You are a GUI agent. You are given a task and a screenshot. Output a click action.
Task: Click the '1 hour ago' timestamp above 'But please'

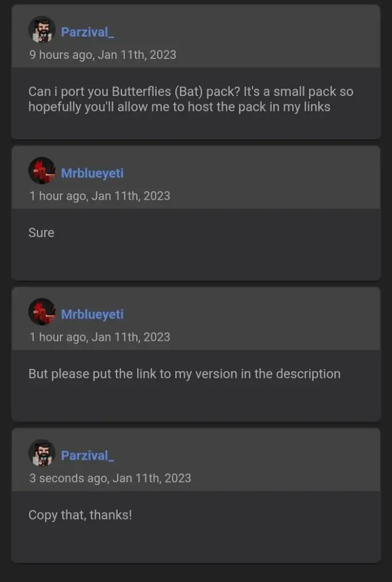coord(100,337)
